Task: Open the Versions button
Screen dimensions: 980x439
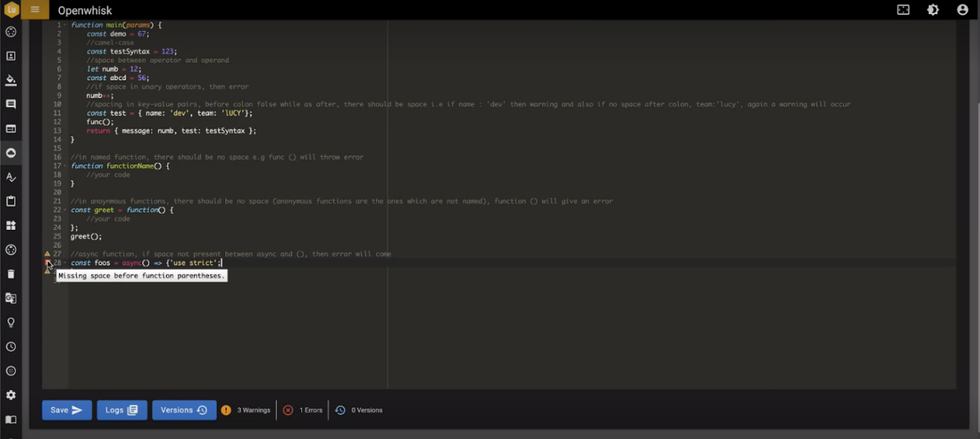Action: pos(184,410)
